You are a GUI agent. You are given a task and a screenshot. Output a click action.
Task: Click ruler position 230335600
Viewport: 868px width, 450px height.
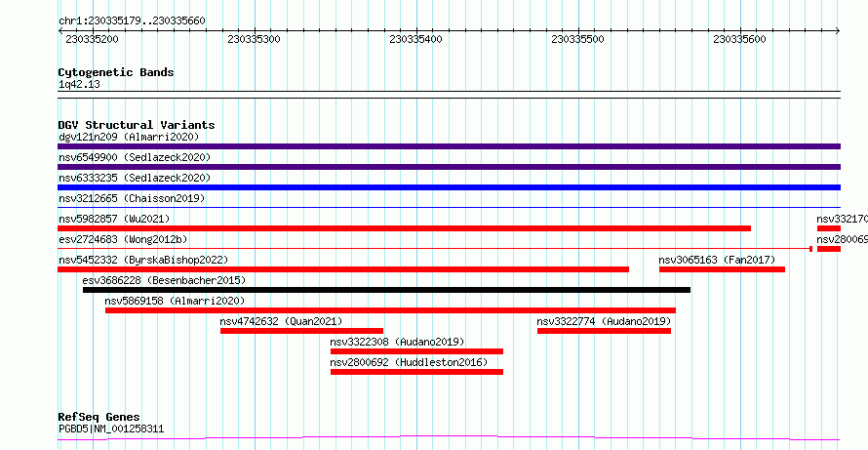739,40
